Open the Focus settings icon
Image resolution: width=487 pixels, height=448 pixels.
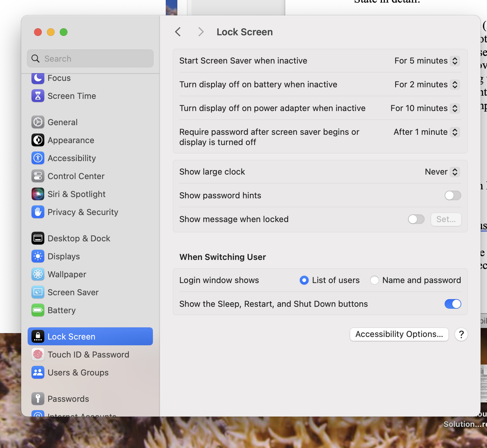click(38, 78)
